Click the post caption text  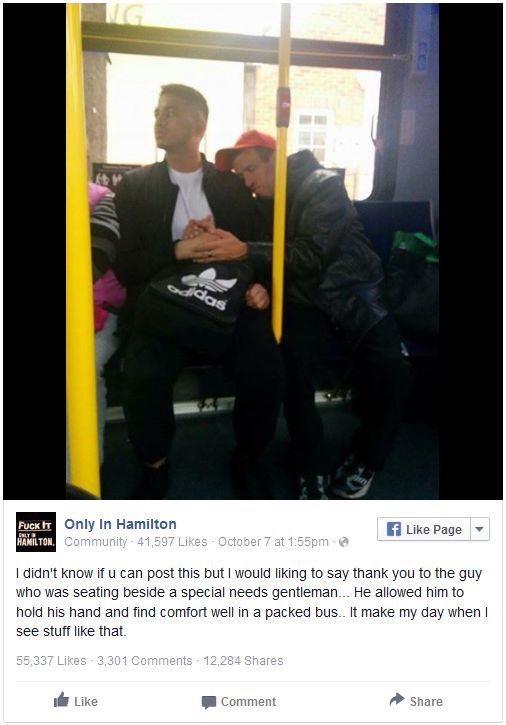252,602
